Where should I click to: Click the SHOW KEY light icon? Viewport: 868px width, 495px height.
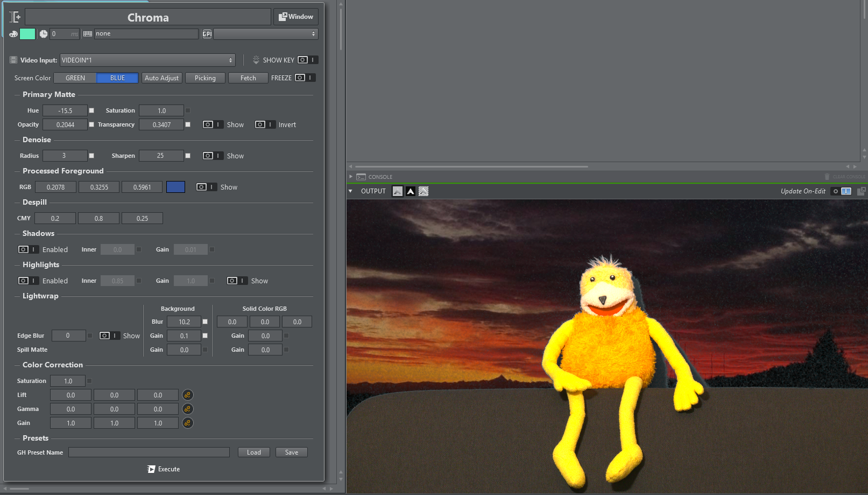click(x=256, y=60)
